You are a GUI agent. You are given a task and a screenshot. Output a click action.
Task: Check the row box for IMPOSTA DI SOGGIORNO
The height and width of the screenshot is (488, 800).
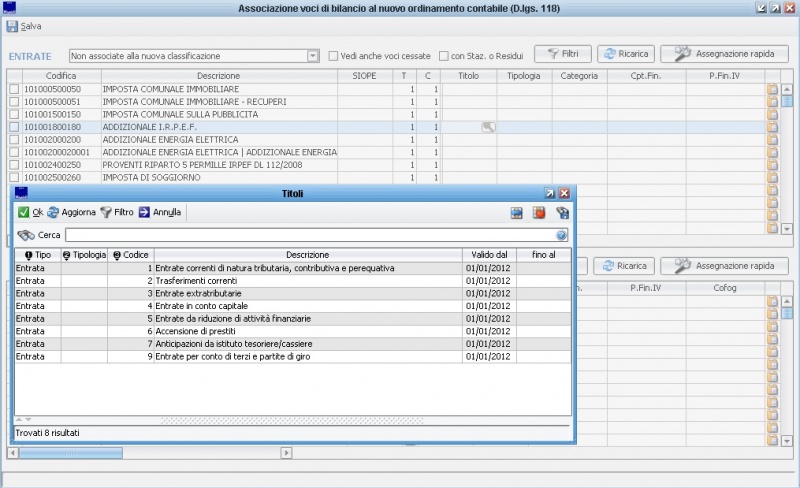(14, 177)
